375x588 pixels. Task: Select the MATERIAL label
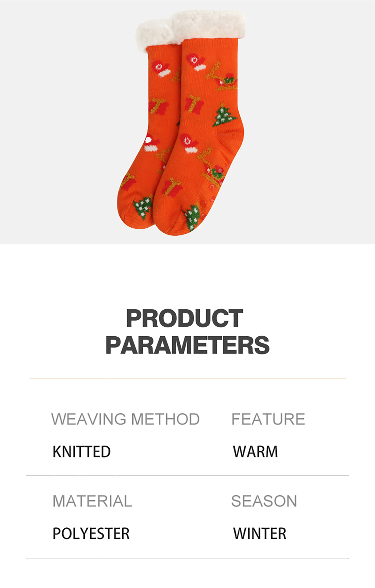(92, 501)
